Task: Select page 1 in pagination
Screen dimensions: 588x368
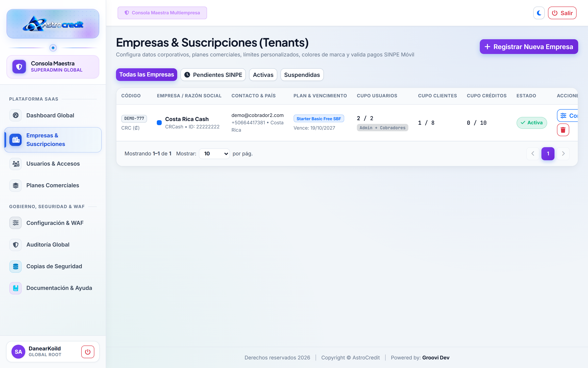Action: pos(548,154)
